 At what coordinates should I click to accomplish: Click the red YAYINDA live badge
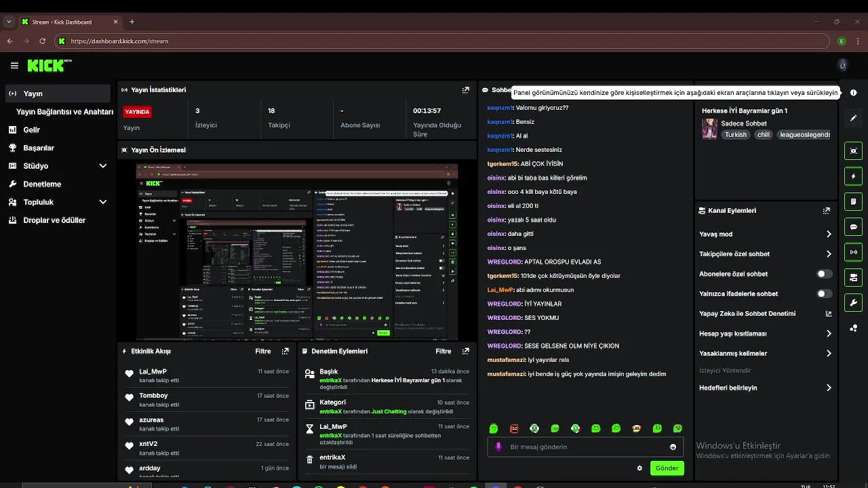click(137, 112)
